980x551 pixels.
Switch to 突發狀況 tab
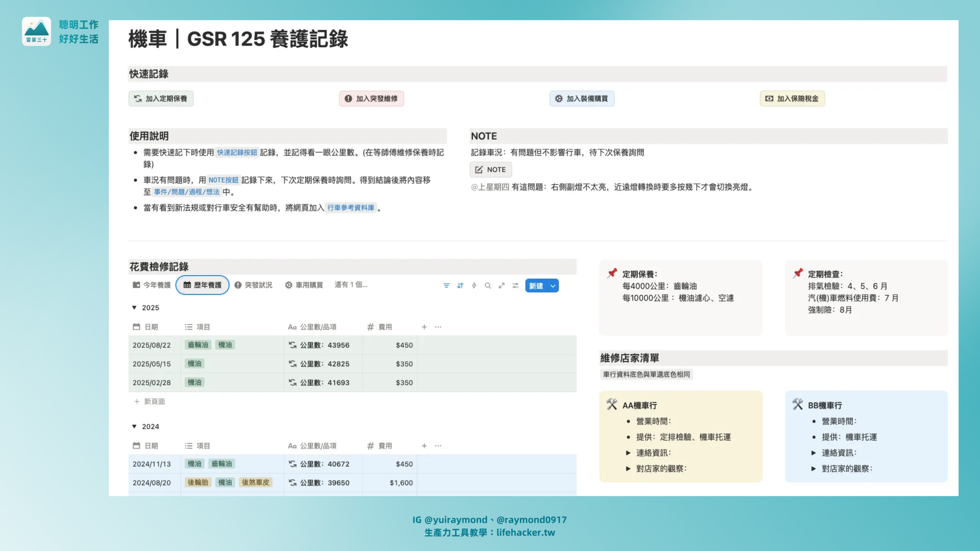253,285
